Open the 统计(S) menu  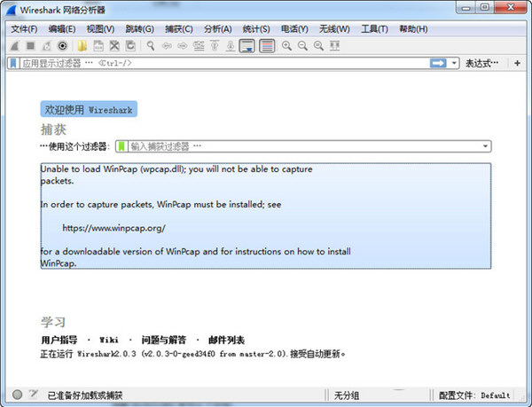point(255,29)
